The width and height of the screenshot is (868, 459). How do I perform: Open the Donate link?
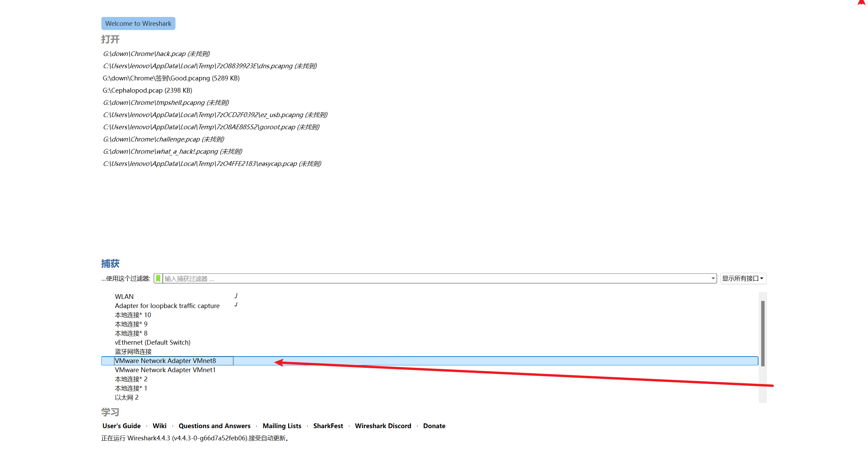point(434,426)
